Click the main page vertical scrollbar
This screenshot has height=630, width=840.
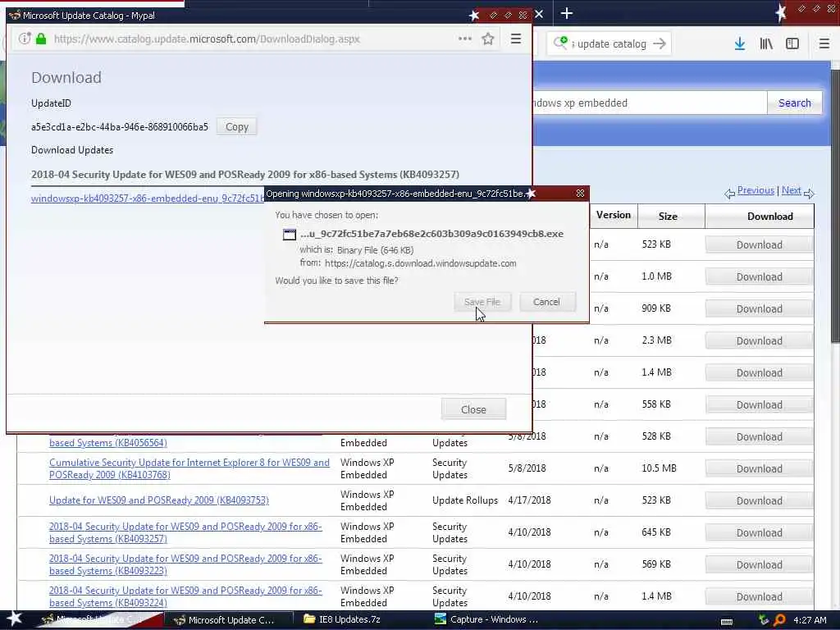(834, 206)
